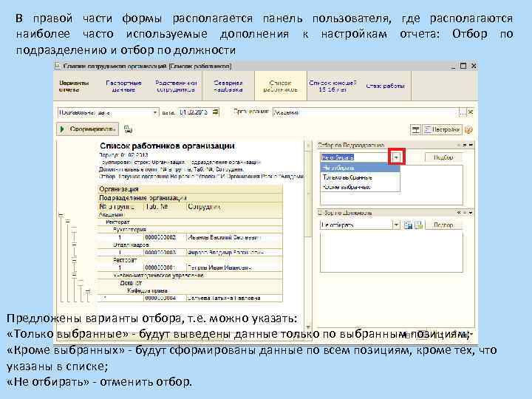
Task: Collapse the Кафедра права group outline marker
Action: (88, 291)
